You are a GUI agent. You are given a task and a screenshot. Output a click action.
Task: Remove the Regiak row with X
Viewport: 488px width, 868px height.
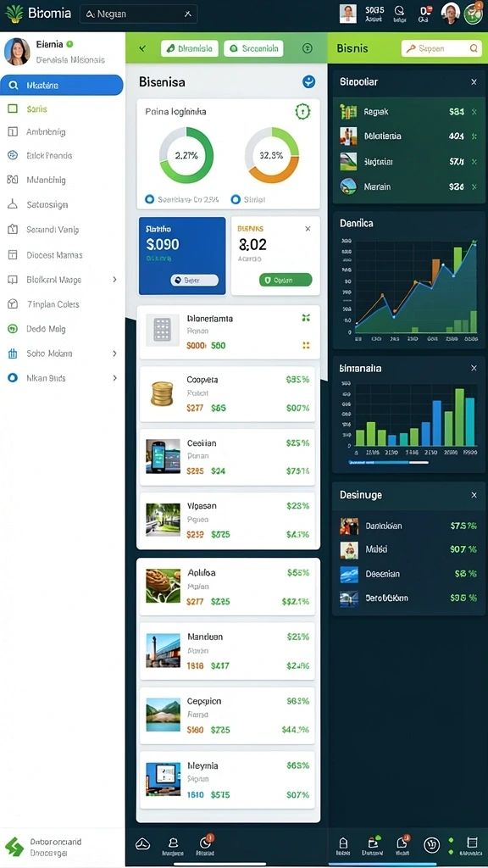(x=474, y=112)
